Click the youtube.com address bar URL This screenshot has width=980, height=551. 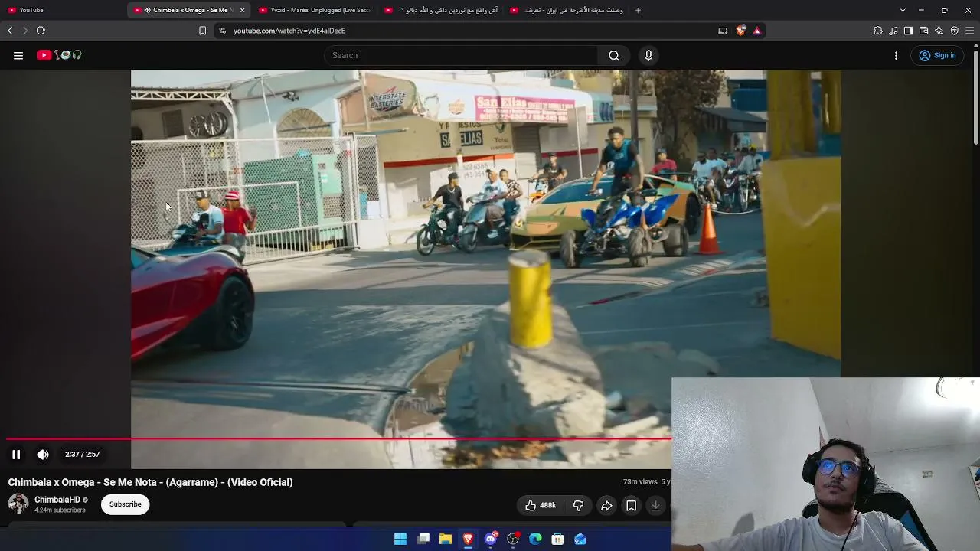[x=289, y=31]
